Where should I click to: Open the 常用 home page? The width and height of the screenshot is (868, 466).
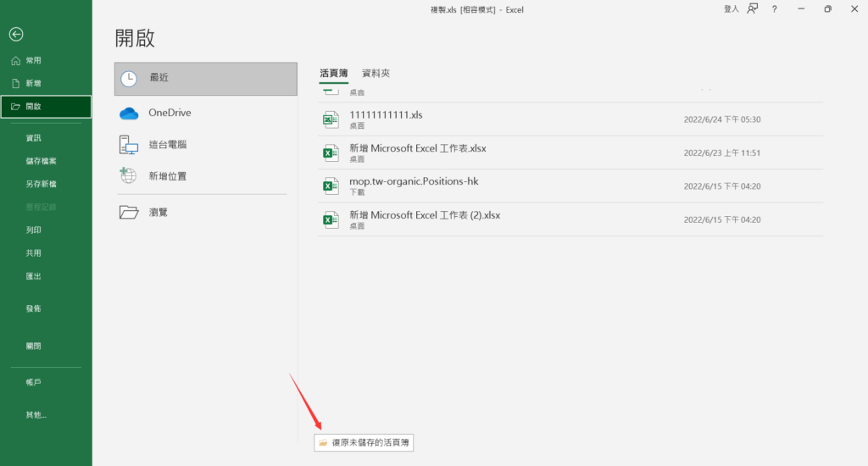coord(33,61)
